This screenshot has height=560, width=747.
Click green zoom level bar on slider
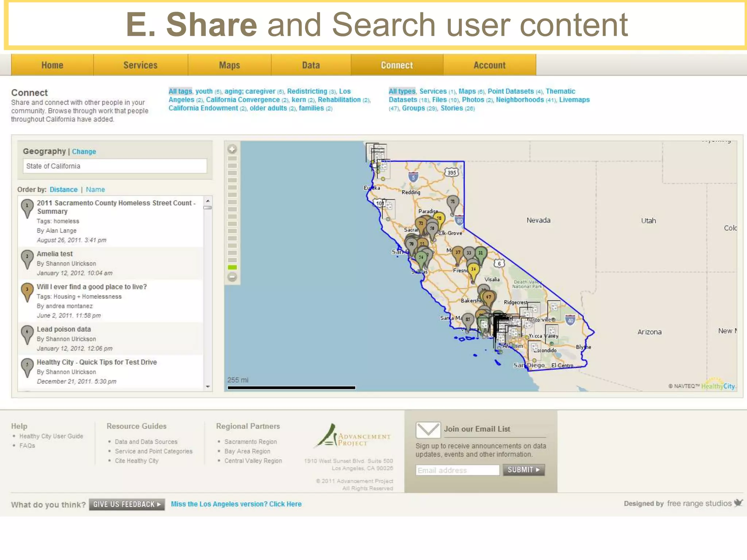click(232, 267)
